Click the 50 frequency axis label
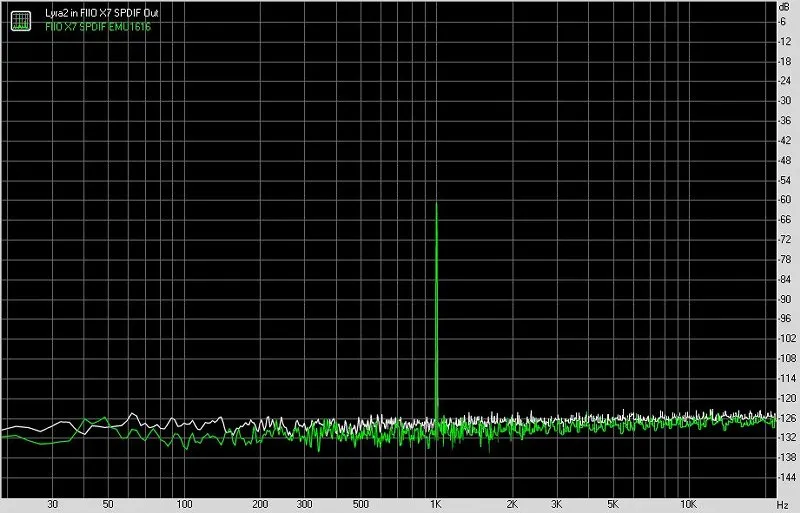This screenshot has height=513, width=800. pyautogui.click(x=108, y=504)
